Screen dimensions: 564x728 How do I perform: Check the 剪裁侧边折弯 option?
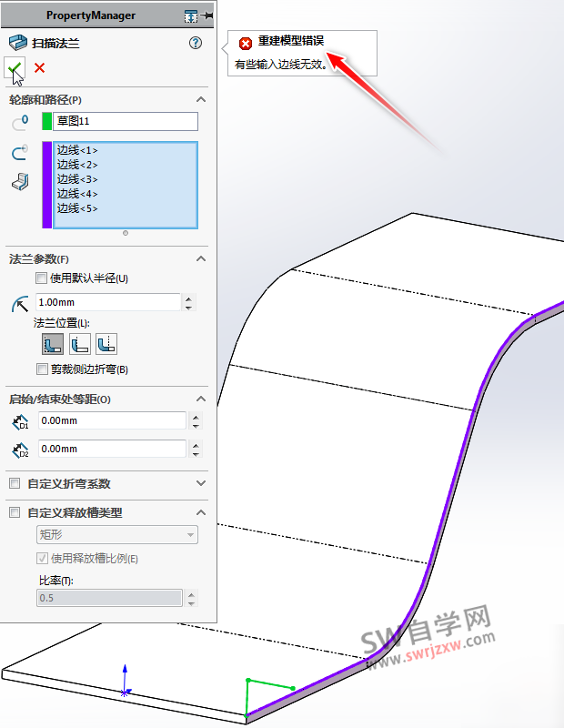41,369
